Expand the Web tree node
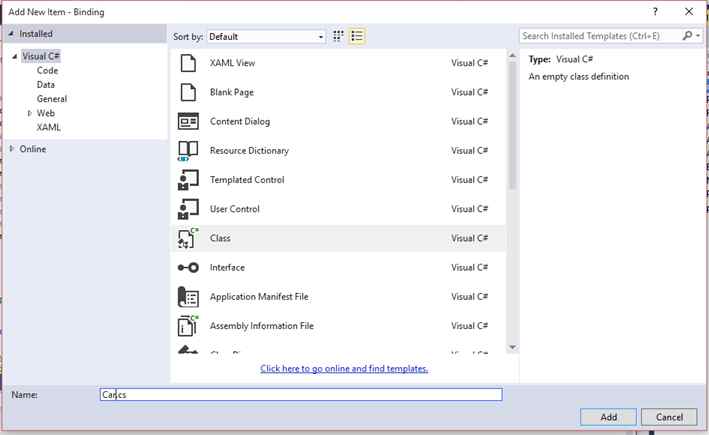The width and height of the screenshot is (709, 435). point(29,113)
